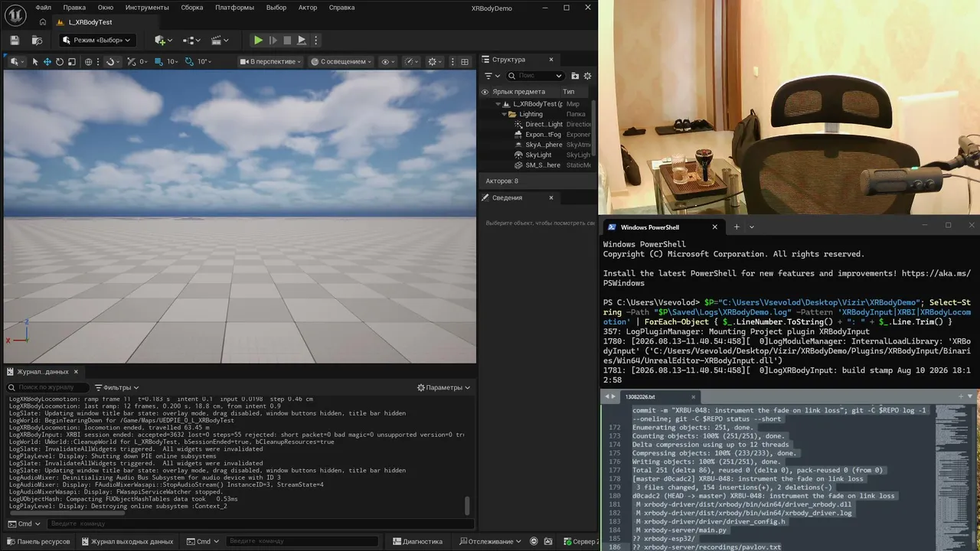Open the 'Актор' menu

[x=308, y=8]
